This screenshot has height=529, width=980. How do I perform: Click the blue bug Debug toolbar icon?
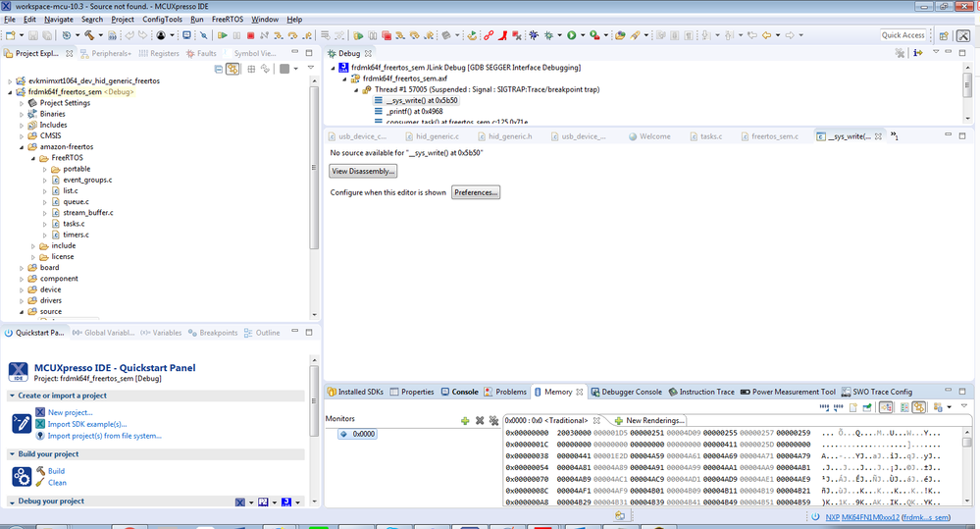tap(534, 35)
